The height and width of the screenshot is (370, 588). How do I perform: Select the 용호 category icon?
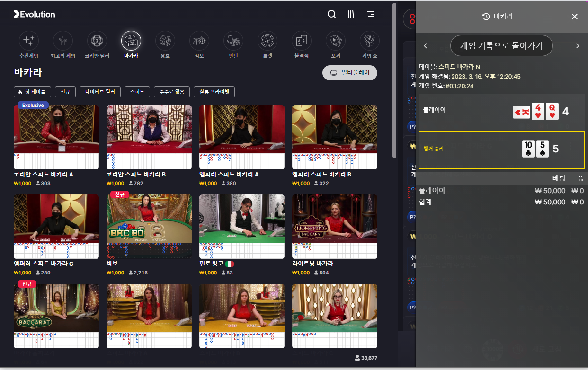click(165, 41)
